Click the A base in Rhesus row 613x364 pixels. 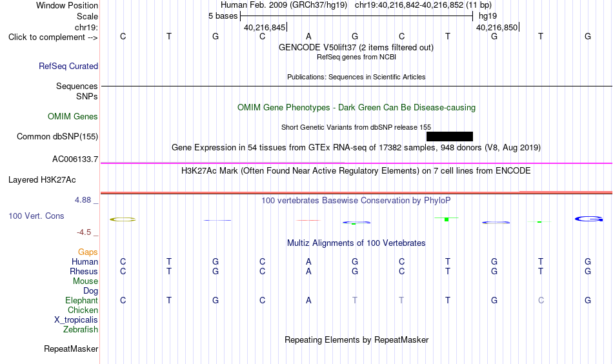click(x=308, y=271)
